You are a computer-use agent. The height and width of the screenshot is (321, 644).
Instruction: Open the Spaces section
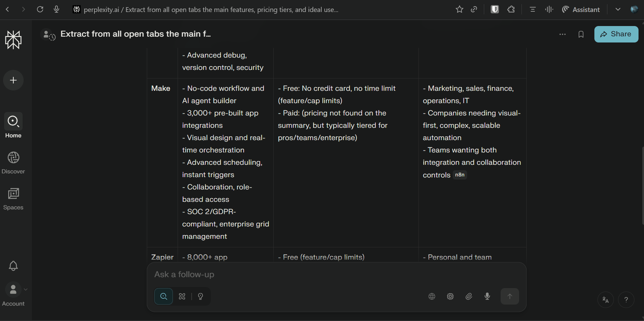pos(13,199)
